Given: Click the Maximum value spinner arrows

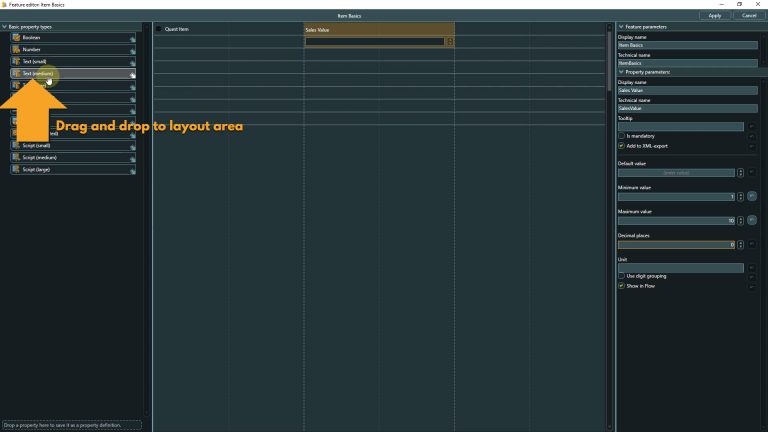Looking at the screenshot, I should [x=740, y=220].
